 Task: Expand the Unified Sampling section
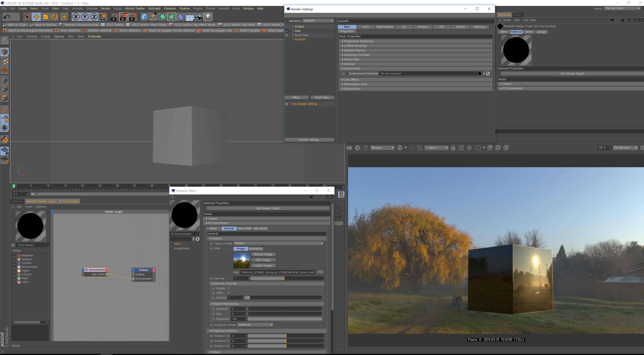355,46
